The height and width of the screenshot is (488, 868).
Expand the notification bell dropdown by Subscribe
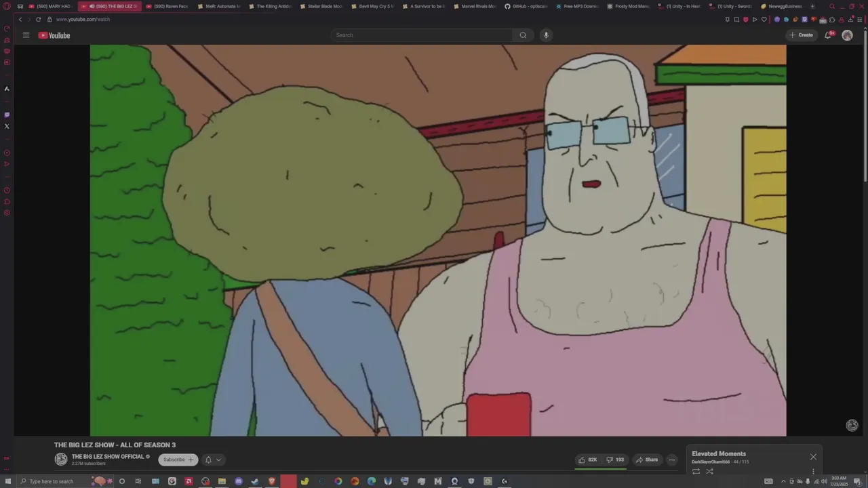[213, 460]
